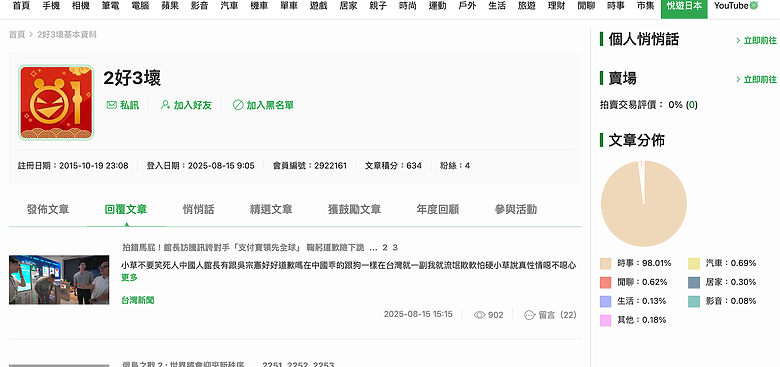780x367 pixels.
Task: Open the 機車 category in navigation
Action: click(x=259, y=6)
